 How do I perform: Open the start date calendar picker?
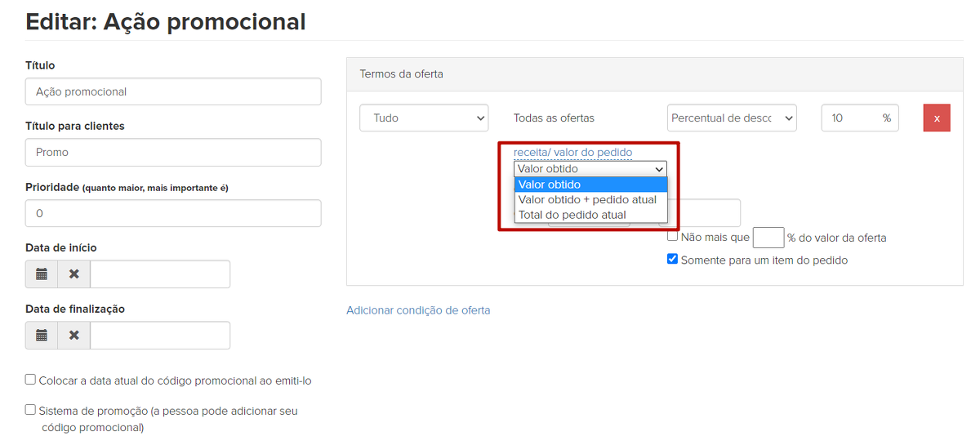pos(42,274)
